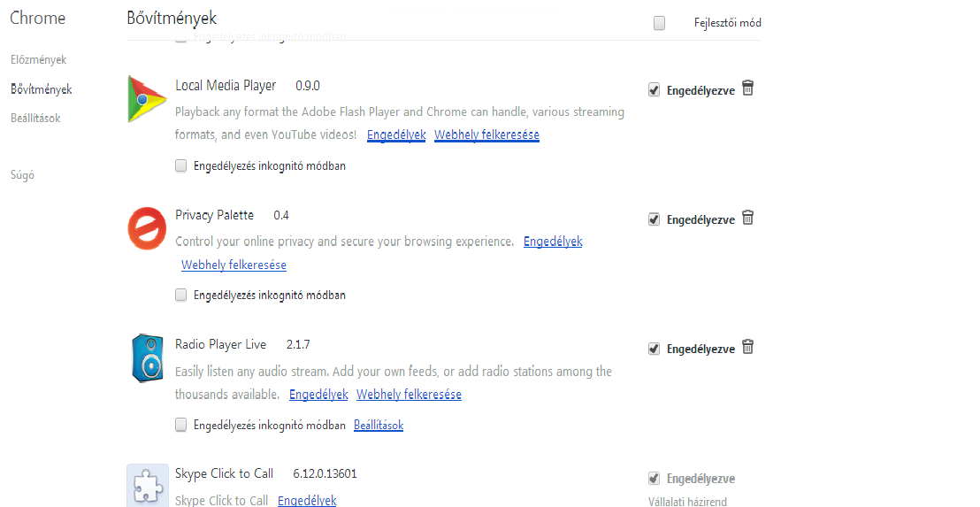This screenshot has height=507, width=980.
Task: Uncheck Engedélyezve for Privacy Palette
Action: click(x=655, y=219)
